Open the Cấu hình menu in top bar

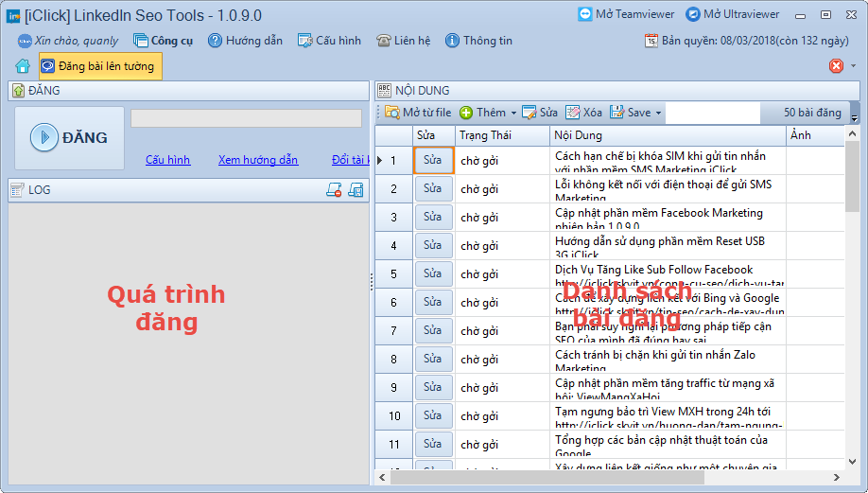click(329, 41)
